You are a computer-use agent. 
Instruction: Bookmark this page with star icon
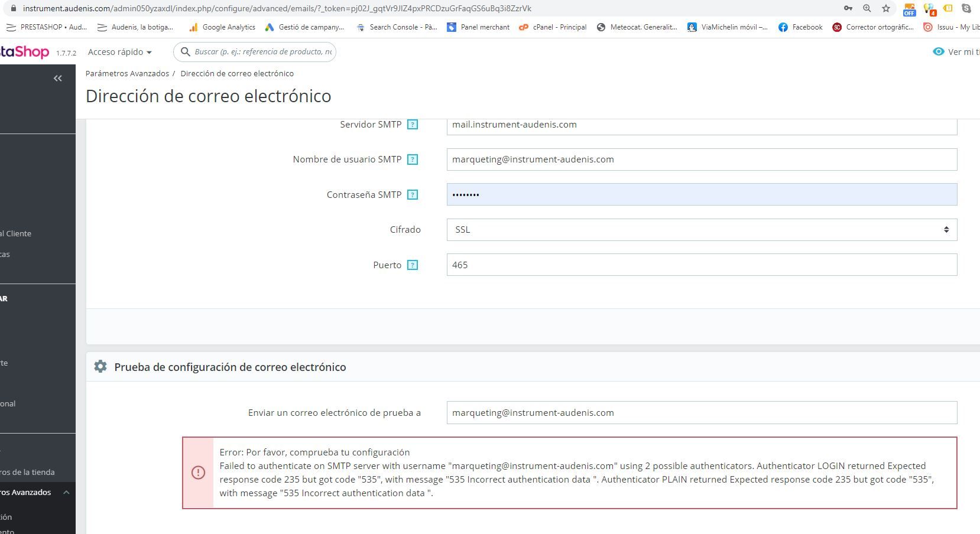pos(886,8)
